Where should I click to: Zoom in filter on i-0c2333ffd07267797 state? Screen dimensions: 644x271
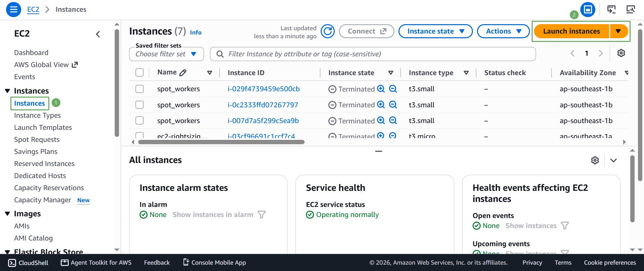click(381, 104)
